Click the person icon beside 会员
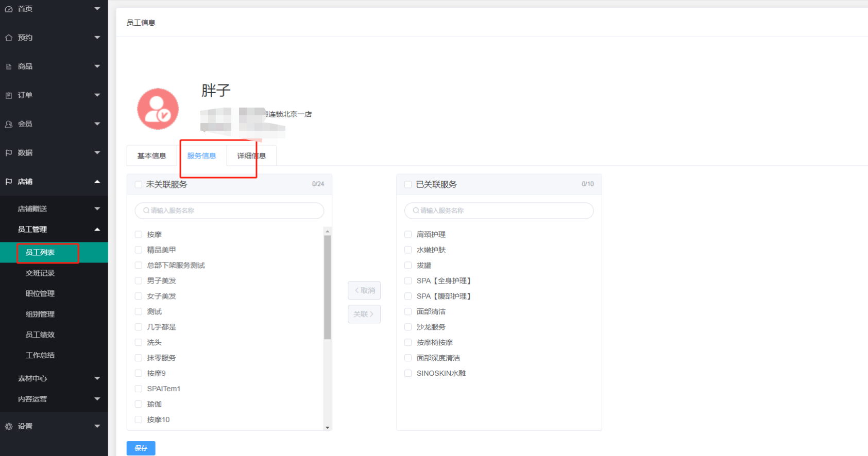Screen dimensions: 868x456 click(x=9, y=124)
